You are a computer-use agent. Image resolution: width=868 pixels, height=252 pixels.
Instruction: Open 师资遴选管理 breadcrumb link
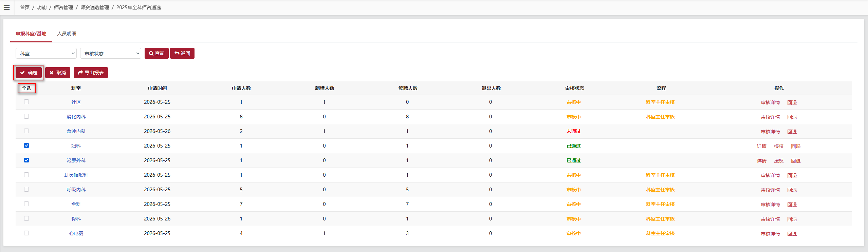(95, 7)
